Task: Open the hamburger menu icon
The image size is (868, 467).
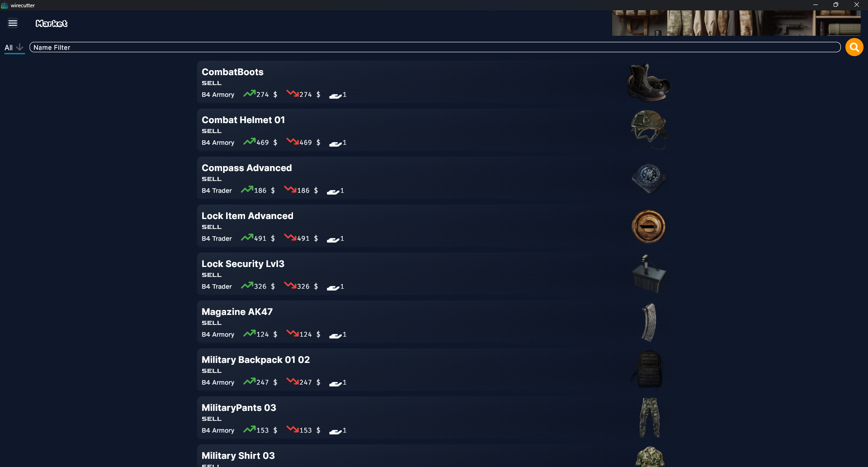Action: click(13, 23)
